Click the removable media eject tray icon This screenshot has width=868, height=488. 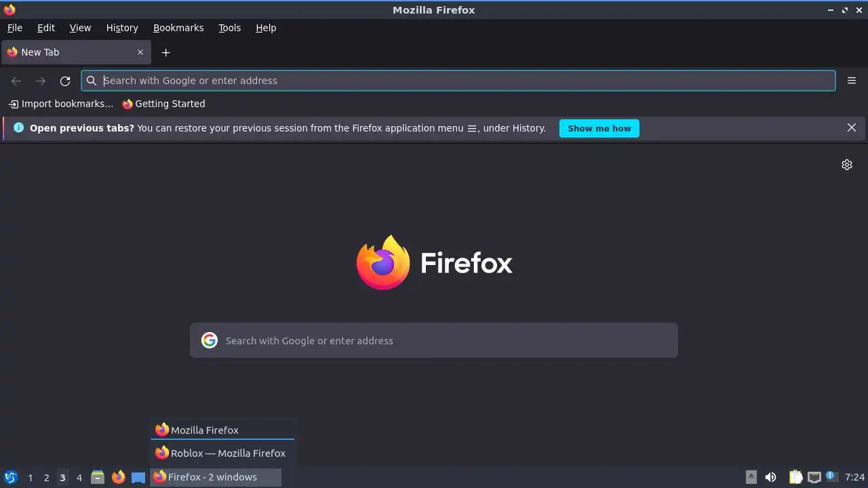751,477
